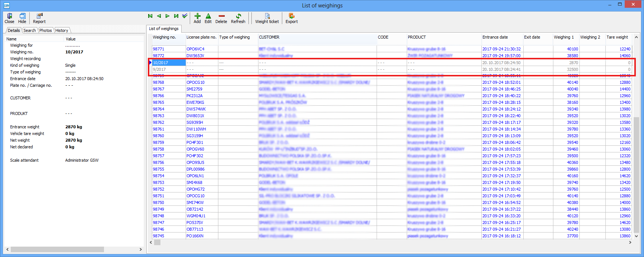
Task: Delete the selected weighing
Action: pyautogui.click(x=221, y=18)
